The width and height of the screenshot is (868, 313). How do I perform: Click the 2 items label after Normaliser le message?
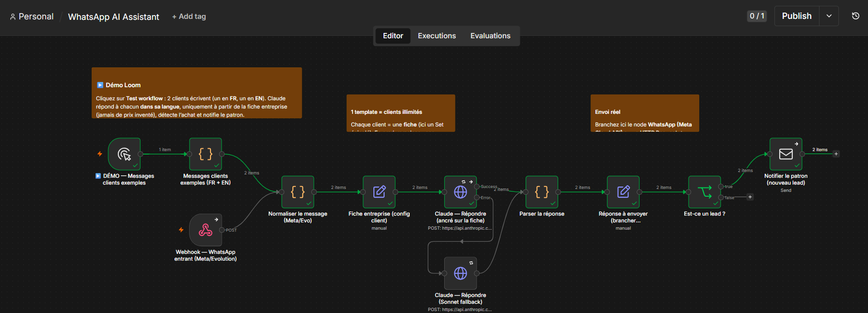click(338, 188)
